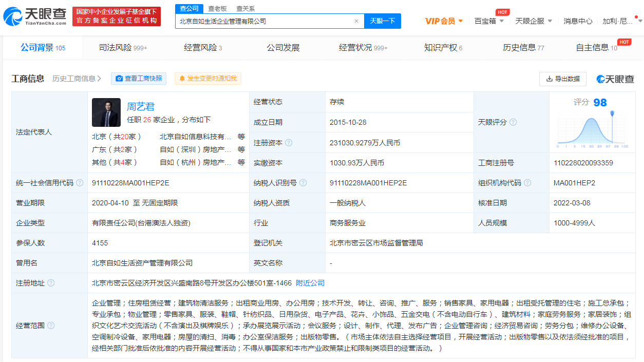Open the VIP会员 dropdown

[444, 21]
